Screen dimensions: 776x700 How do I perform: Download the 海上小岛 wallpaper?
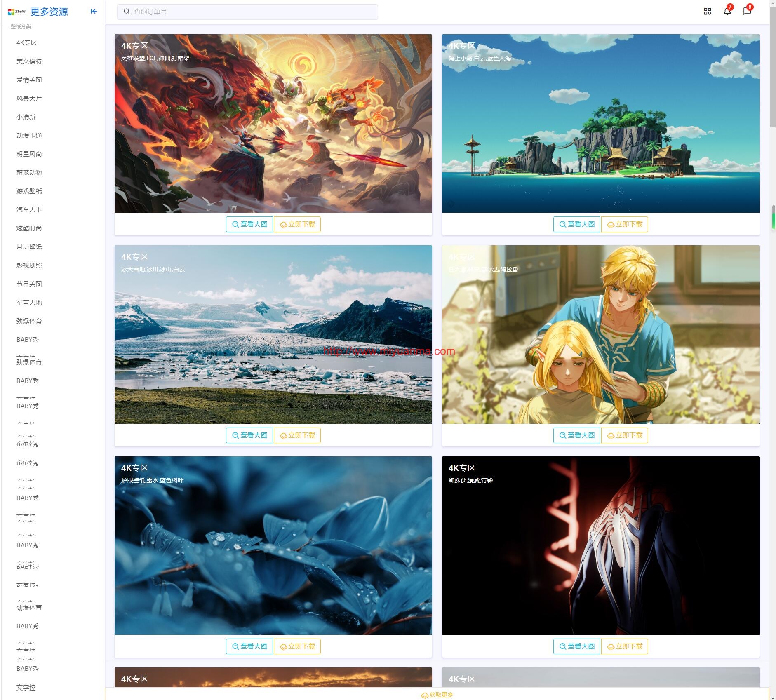point(625,224)
